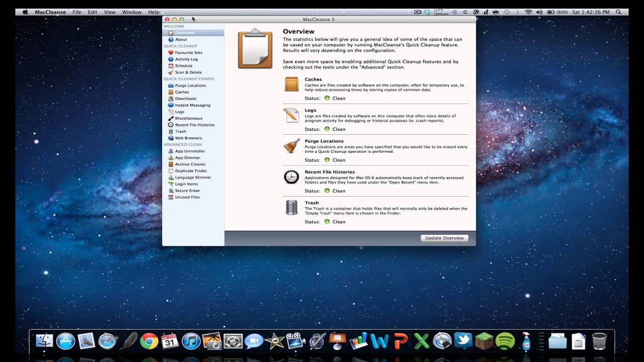Open Duplicate Finder icon
644x362 pixels.
(171, 170)
